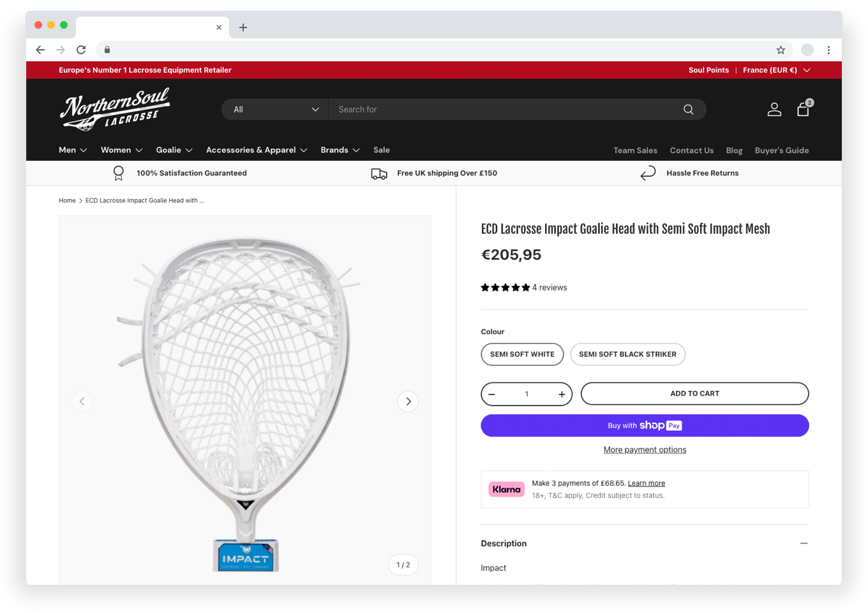Viewport: 868px width, 613px height.
Task: Collapse the Description section
Action: tap(804, 543)
